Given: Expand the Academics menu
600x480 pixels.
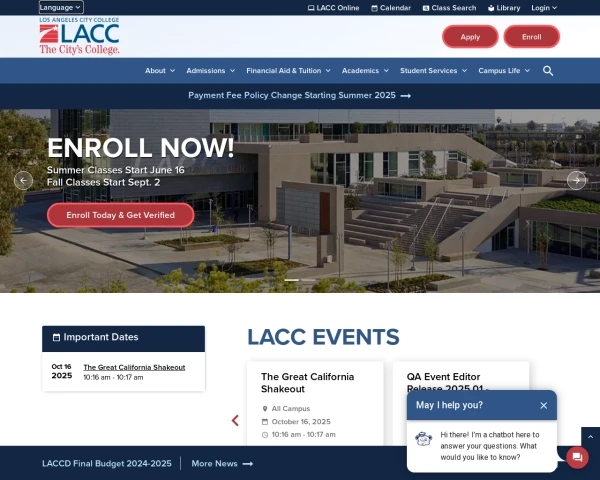Looking at the screenshot, I should [x=365, y=70].
